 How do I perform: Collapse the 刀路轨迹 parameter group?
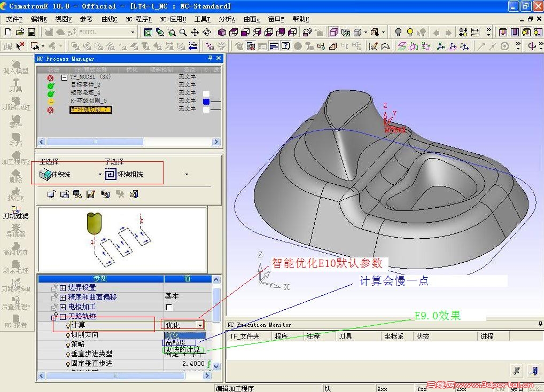tap(63, 317)
